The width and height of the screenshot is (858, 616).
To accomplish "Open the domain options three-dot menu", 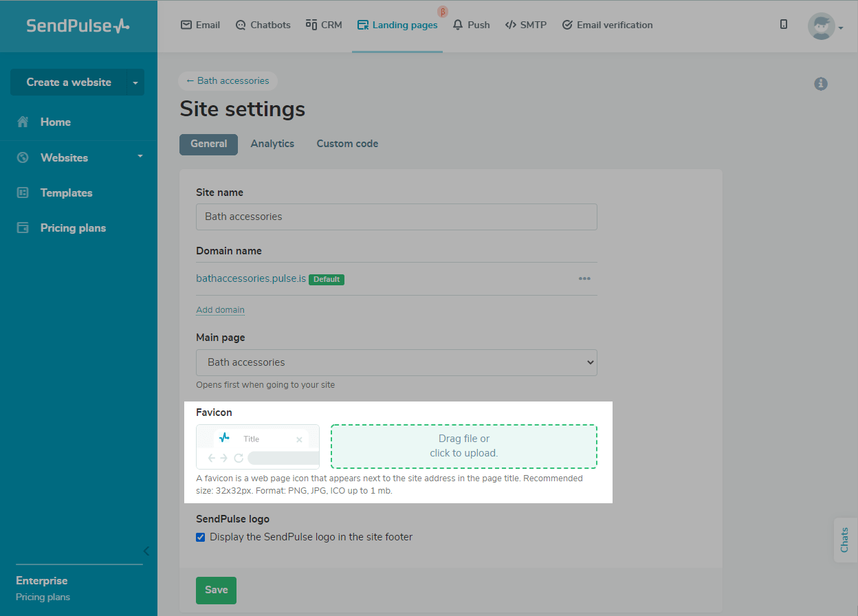I will (x=584, y=279).
